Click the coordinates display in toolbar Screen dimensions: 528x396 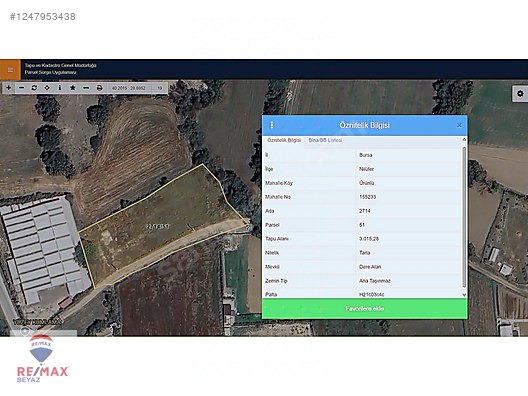coord(129,88)
